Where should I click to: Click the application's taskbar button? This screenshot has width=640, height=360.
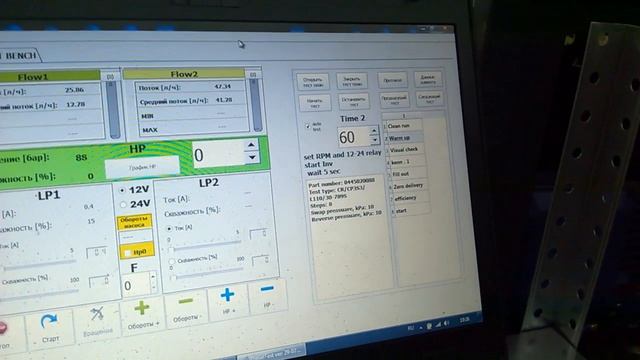(273, 351)
